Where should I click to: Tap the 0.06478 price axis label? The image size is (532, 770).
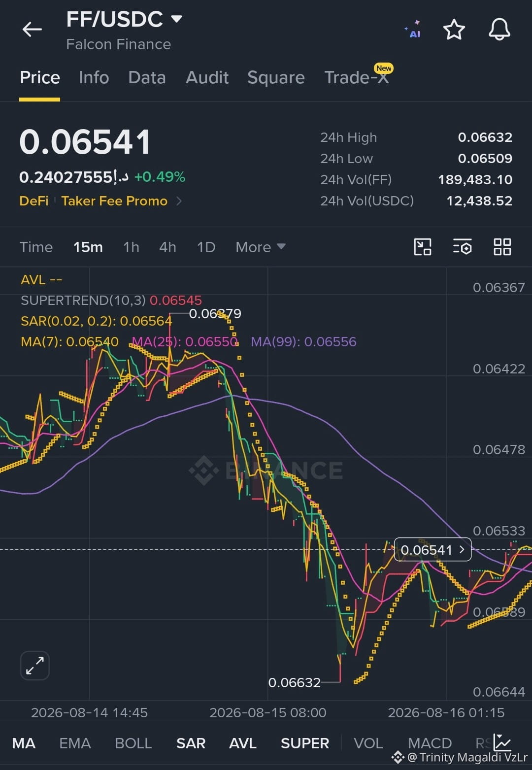click(499, 449)
